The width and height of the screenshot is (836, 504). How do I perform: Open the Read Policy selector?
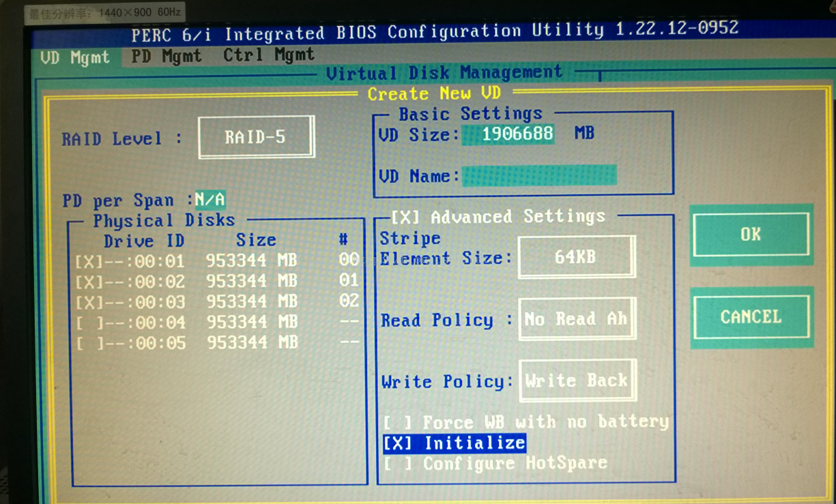pos(576,318)
